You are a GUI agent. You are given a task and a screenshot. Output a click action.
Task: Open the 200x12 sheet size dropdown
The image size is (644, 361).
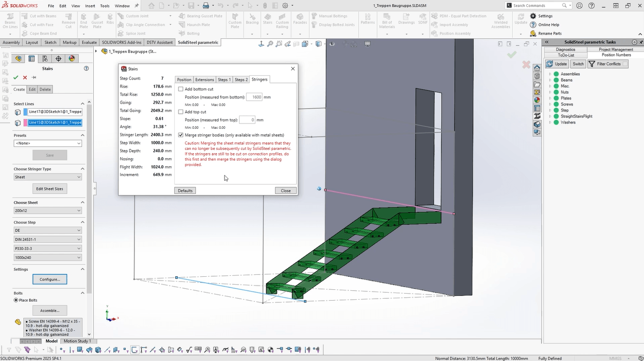pyautogui.click(x=47, y=210)
